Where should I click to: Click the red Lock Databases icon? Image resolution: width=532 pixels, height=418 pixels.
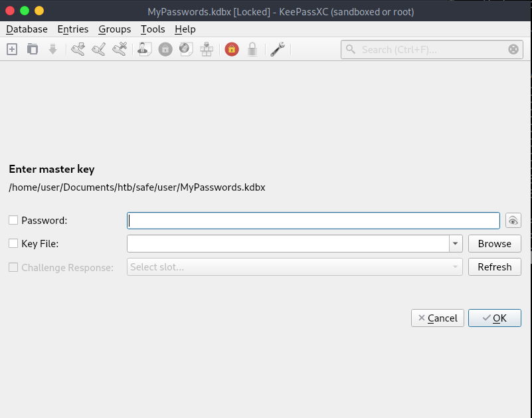coord(231,49)
